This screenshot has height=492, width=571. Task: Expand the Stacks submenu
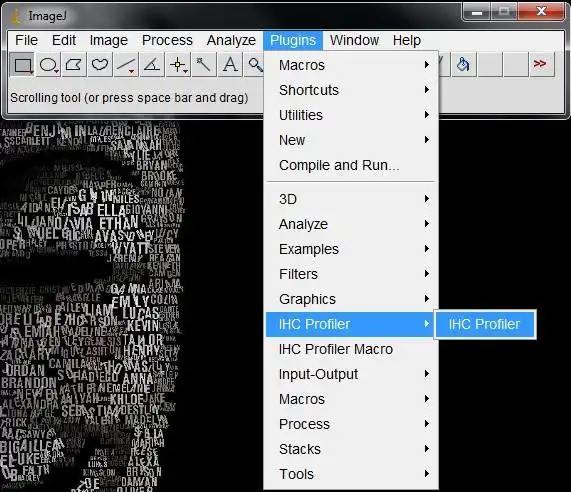click(351, 449)
